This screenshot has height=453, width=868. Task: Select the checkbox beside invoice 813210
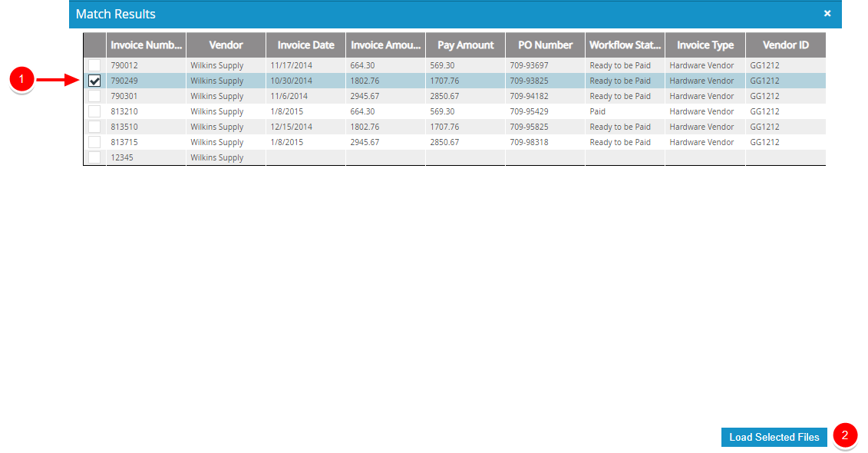(94, 111)
